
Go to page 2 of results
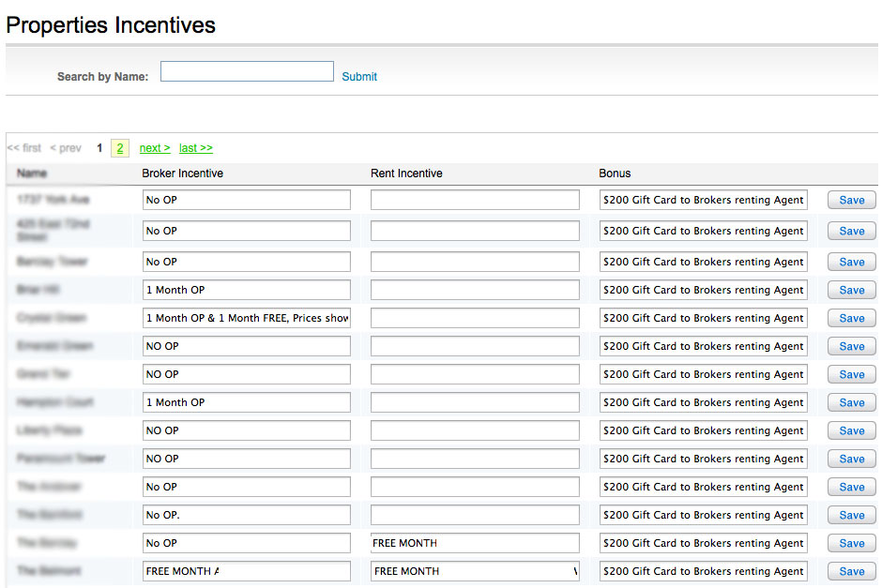tap(120, 148)
